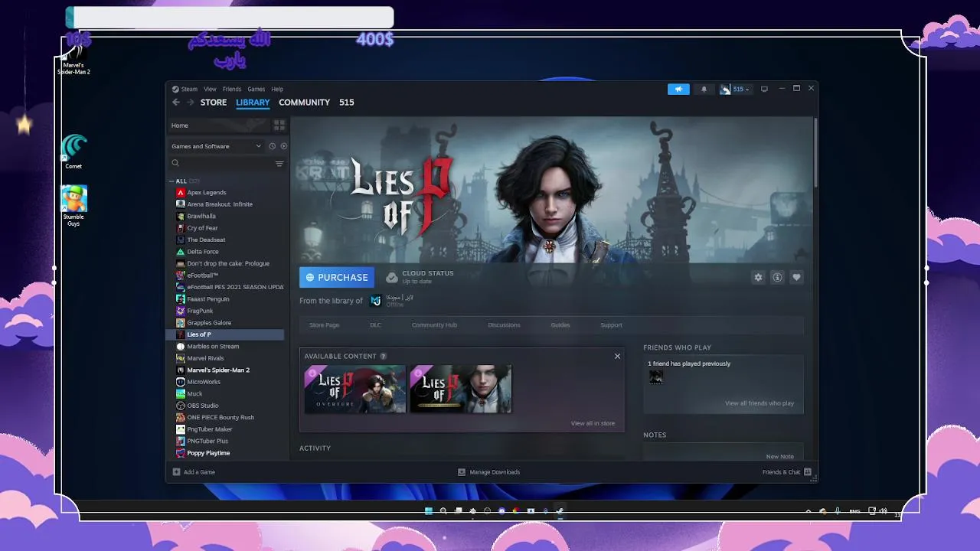Open the notifications bell
980x551 pixels.
(704, 90)
